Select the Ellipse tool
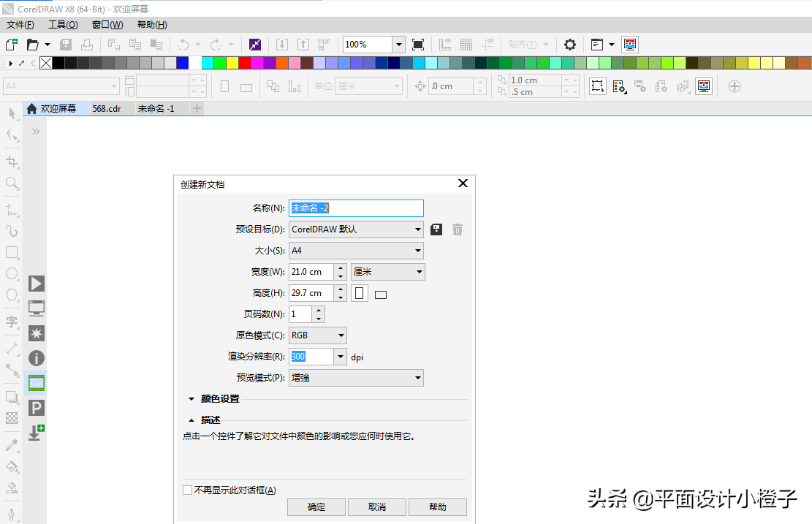 [12, 274]
